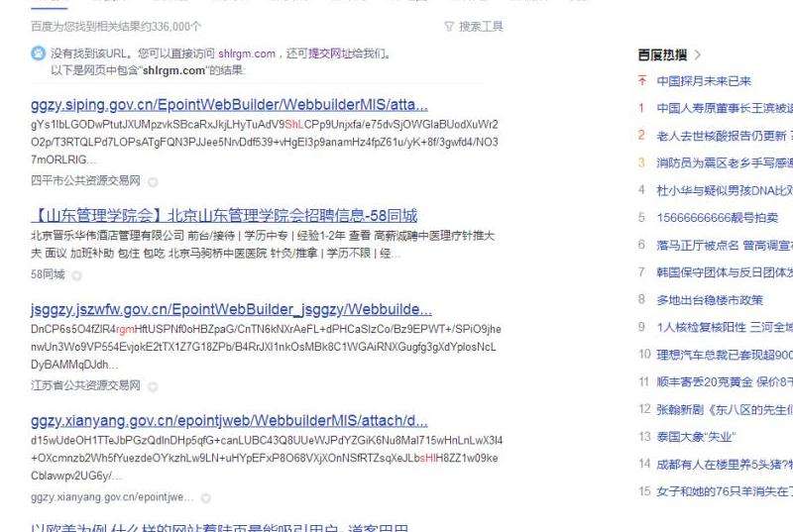Click the icon next to 江苏省公共资源交易网
The image size is (793, 532).
153,387
